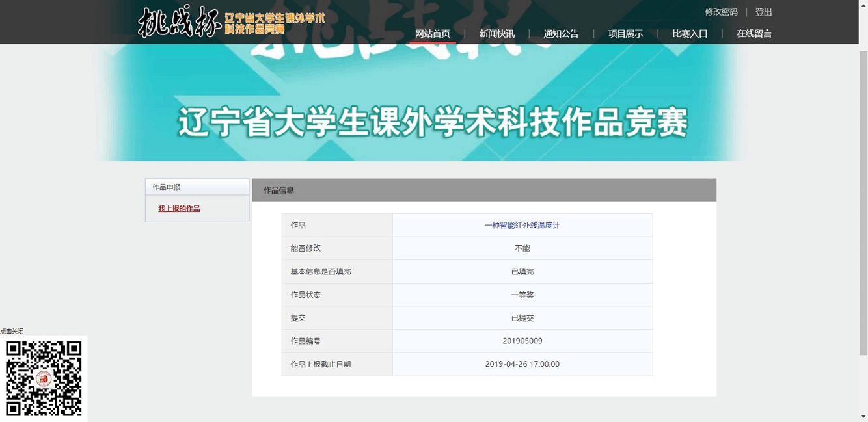This screenshot has height=422, width=868.
Task: Select the deadline 2019-04-26 17:00:00
Action: click(x=522, y=364)
